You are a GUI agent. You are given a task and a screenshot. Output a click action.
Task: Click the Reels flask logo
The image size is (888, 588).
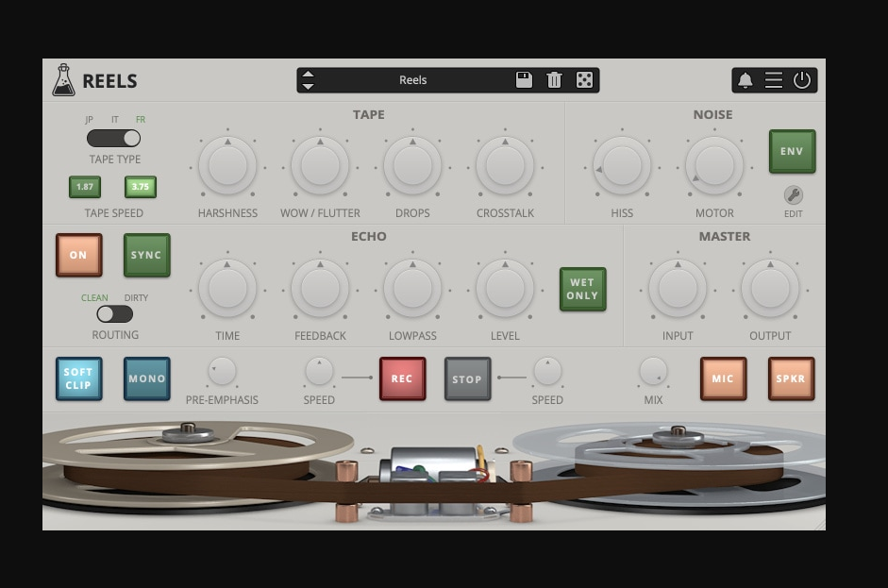pyautogui.click(x=63, y=80)
